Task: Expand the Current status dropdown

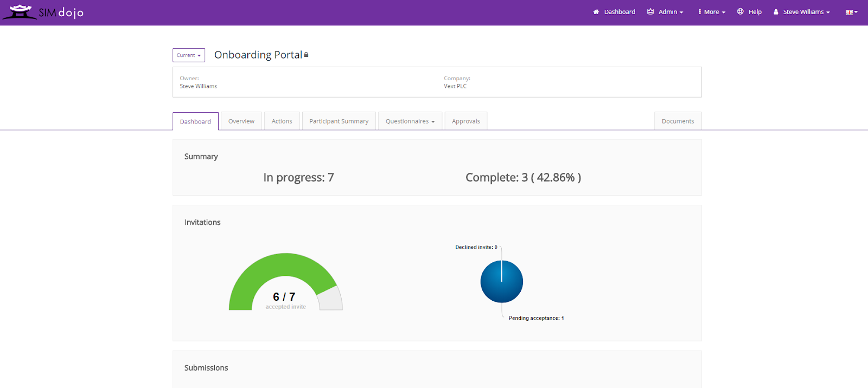Action: (x=189, y=55)
